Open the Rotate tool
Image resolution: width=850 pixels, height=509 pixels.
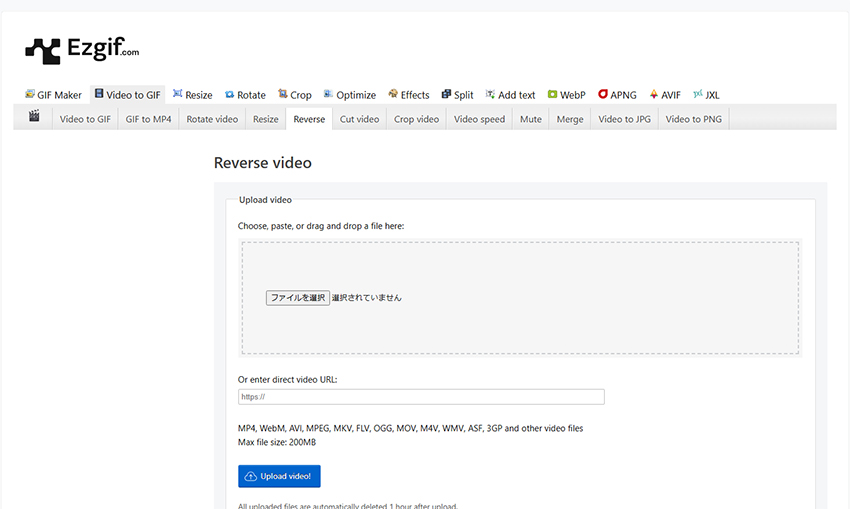pyautogui.click(x=245, y=95)
